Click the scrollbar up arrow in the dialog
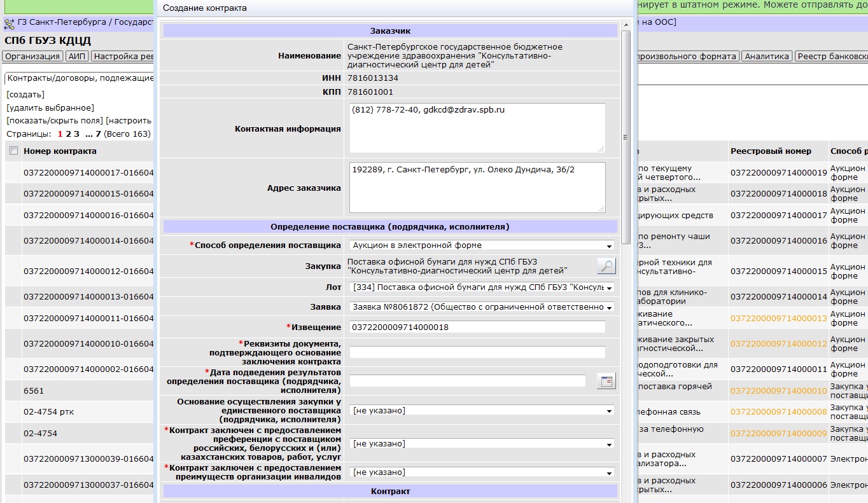The height and width of the screenshot is (503, 868). click(626, 24)
